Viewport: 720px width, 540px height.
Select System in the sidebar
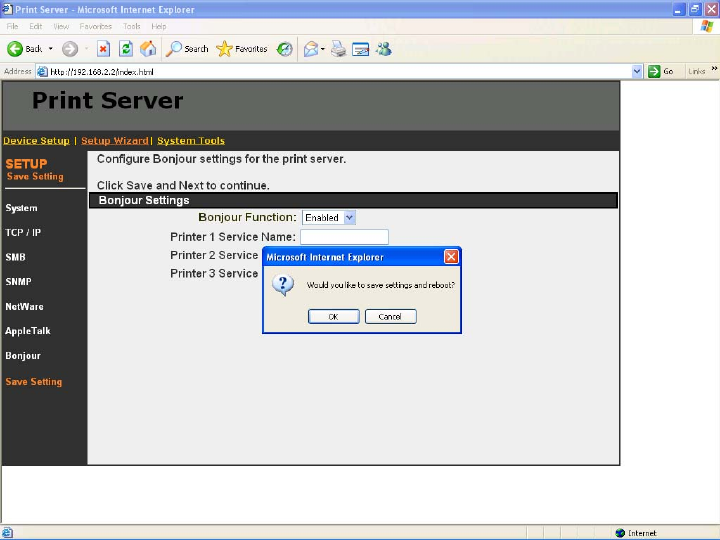[22, 208]
